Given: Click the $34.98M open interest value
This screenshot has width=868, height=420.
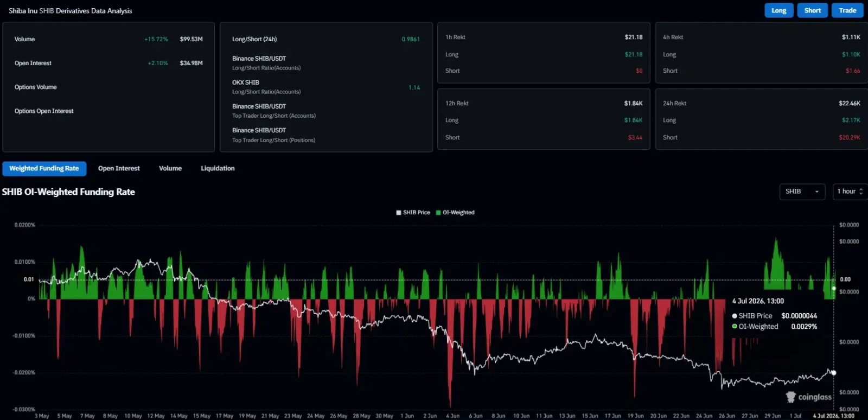Looking at the screenshot, I should [192, 63].
